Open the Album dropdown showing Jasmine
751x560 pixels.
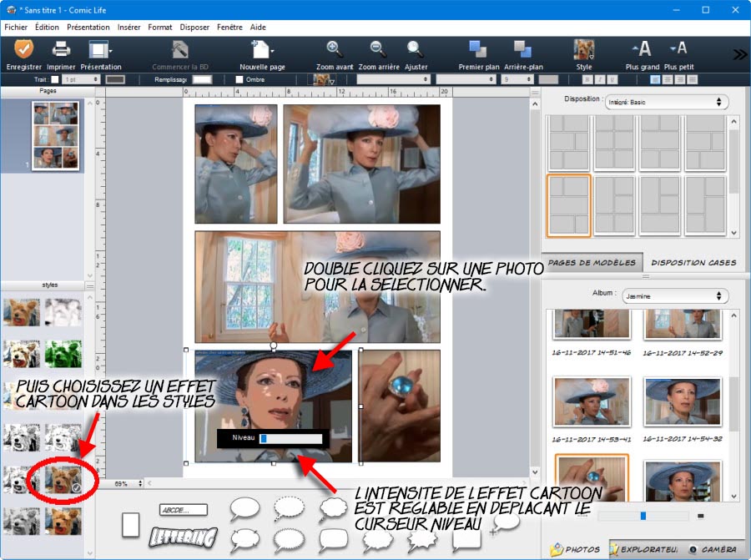point(675,296)
